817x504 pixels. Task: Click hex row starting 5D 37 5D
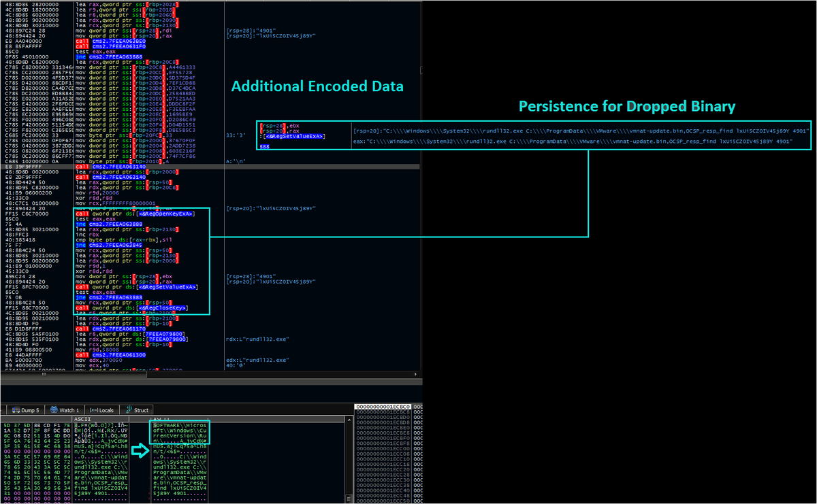[x=35, y=425]
